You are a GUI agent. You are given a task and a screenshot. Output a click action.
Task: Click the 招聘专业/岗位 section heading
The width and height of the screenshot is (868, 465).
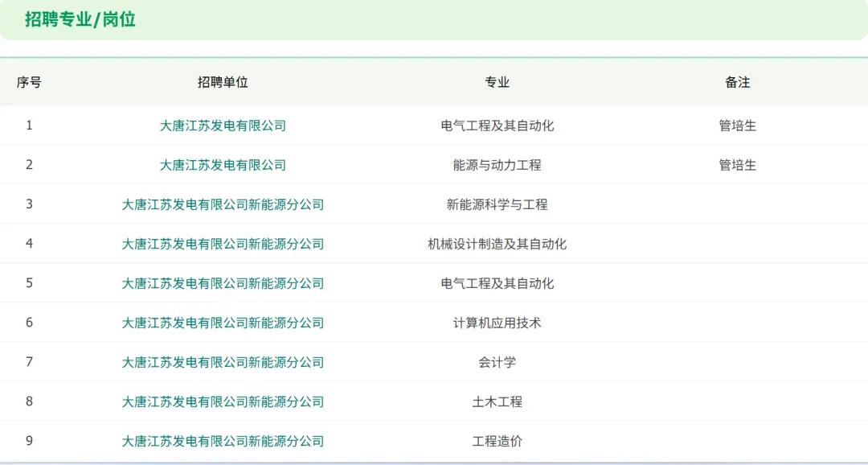tap(80, 19)
